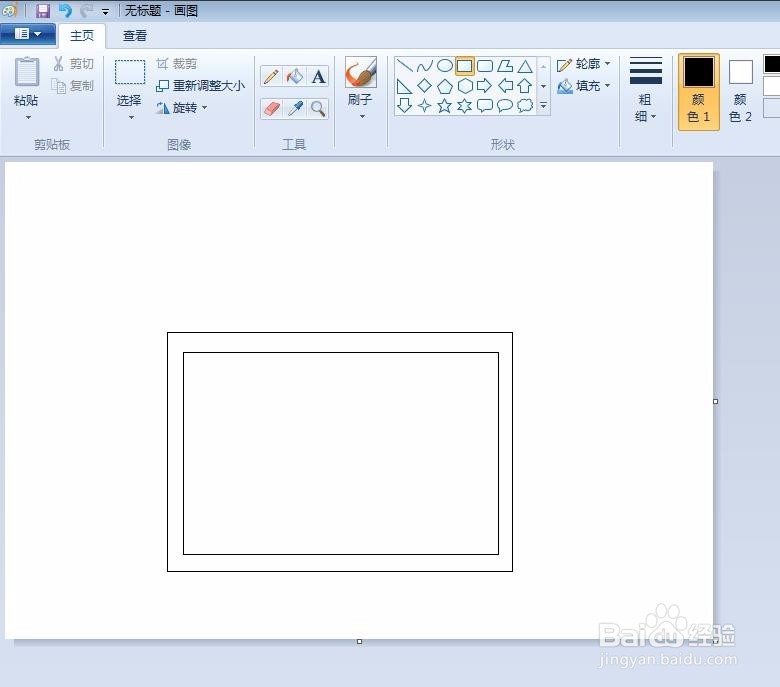
Task: Open the blue Paint application menu button
Action: coord(27,34)
